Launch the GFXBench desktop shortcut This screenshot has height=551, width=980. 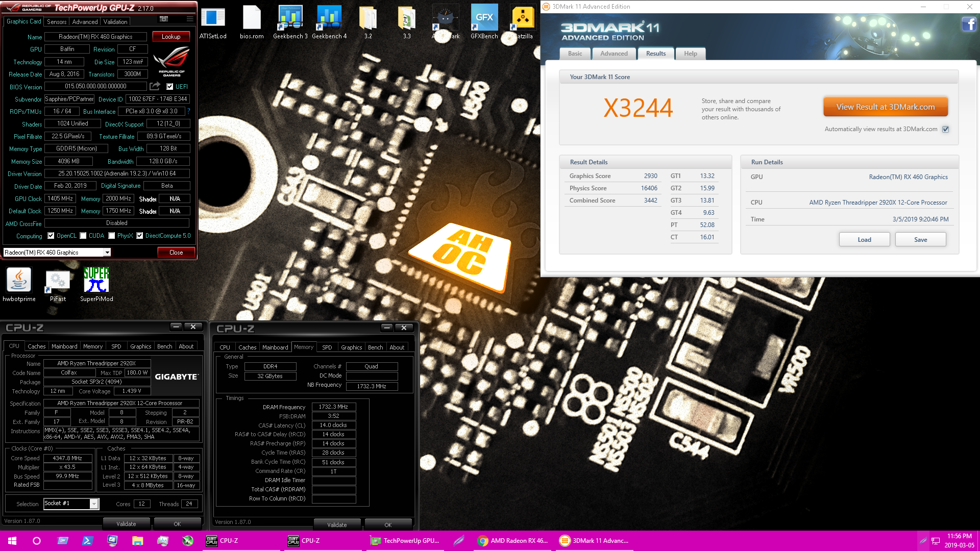click(484, 22)
